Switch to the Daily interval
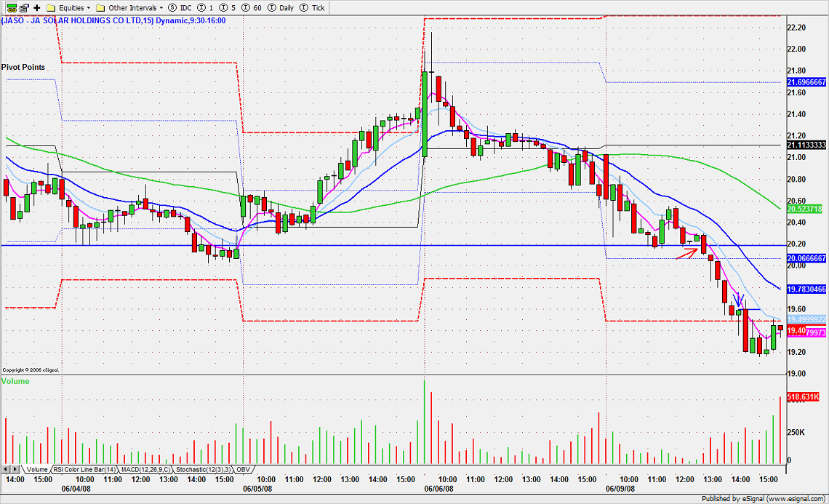829x504 pixels. pyautogui.click(x=281, y=7)
